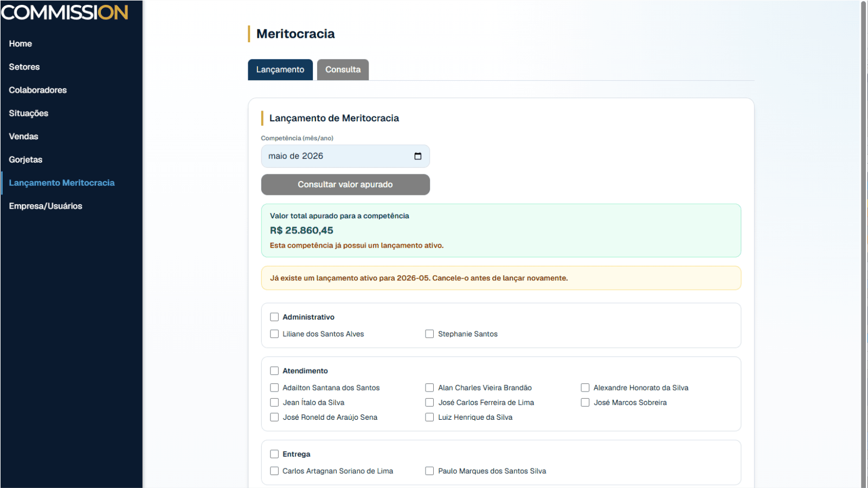868x488 pixels.
Task: Select Luiz Henrique da Silva checkbox
Action: pyautogui.click(x=429, y=417)
